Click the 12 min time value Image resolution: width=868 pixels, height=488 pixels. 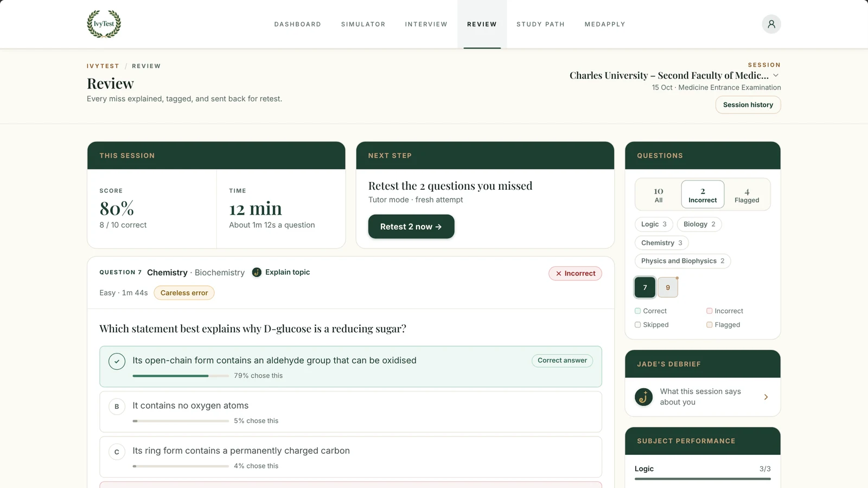point(256,209)
